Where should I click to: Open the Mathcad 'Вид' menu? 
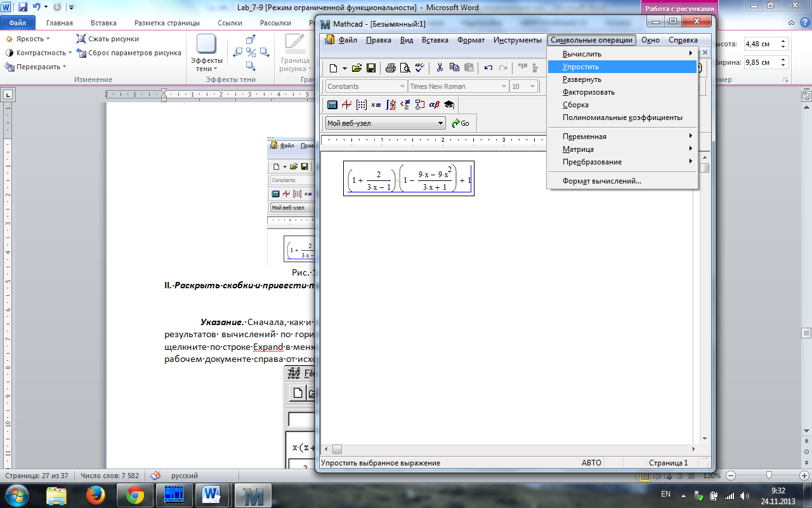407,40
